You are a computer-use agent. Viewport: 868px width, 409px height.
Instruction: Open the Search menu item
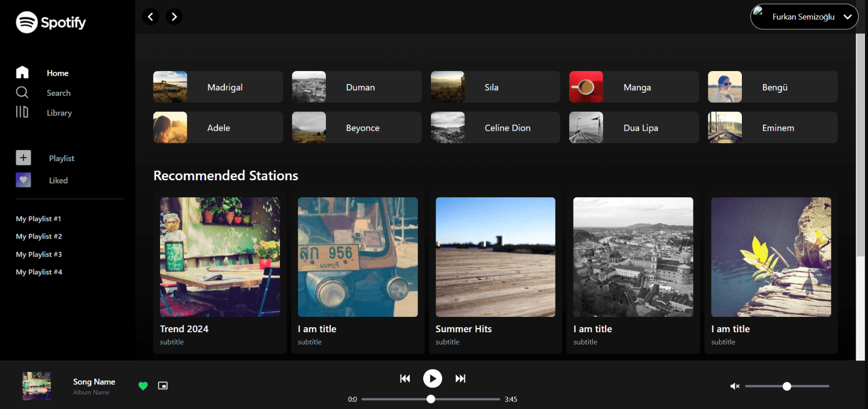[x=59, y=93]
